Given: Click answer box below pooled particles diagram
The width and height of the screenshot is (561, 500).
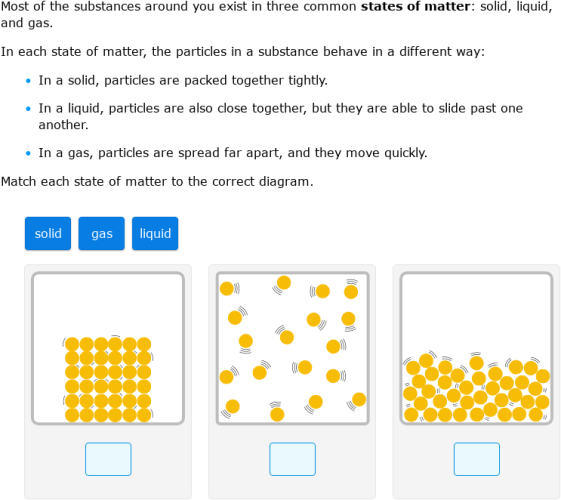Looking at the screenshot, I should 477,459.
